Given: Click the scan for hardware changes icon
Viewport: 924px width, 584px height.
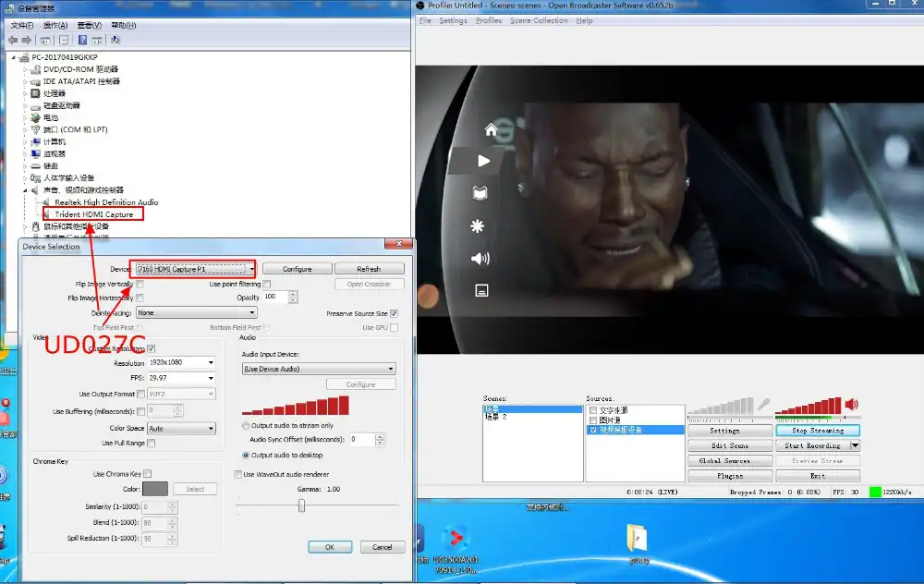Looking at the screenshot, I should 115,40.
